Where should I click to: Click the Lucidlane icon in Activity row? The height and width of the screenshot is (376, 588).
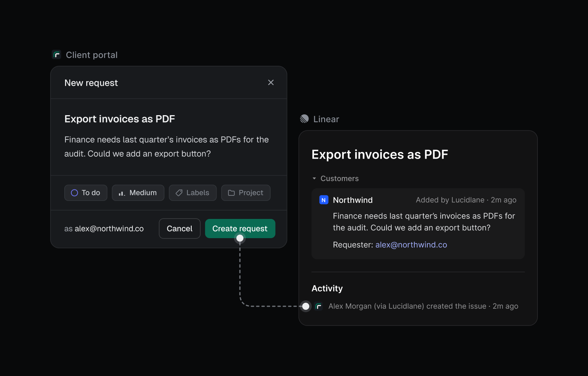click(x=319, y=306)
